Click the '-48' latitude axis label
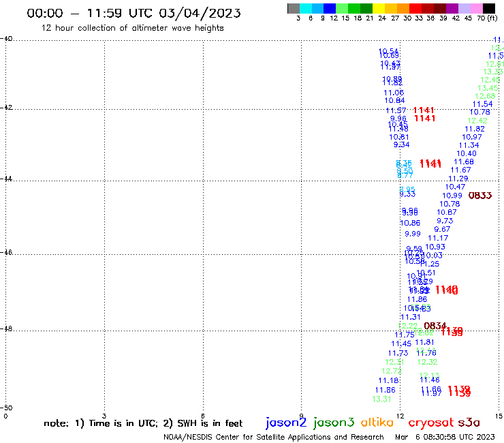This screenshot has height=443, width=504. [6, 329]
